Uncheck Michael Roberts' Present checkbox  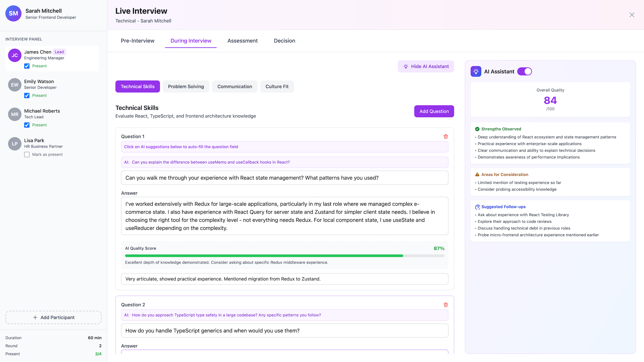27,125
